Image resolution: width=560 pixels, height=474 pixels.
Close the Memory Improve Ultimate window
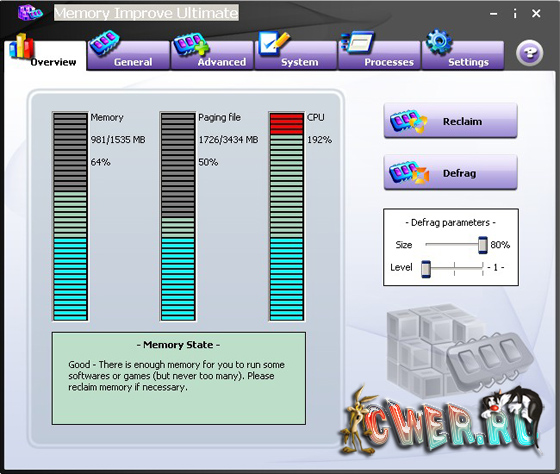[x=536, y=14]
